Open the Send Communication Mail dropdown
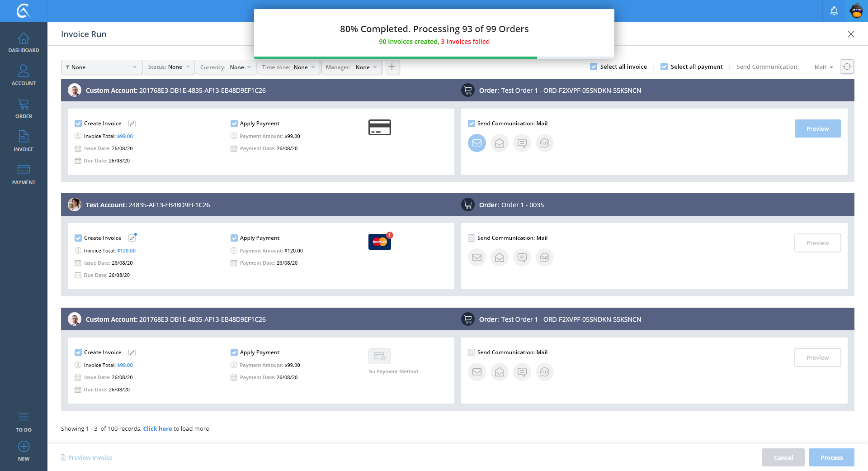Viewport: 868px width, 471px height. 823,67
